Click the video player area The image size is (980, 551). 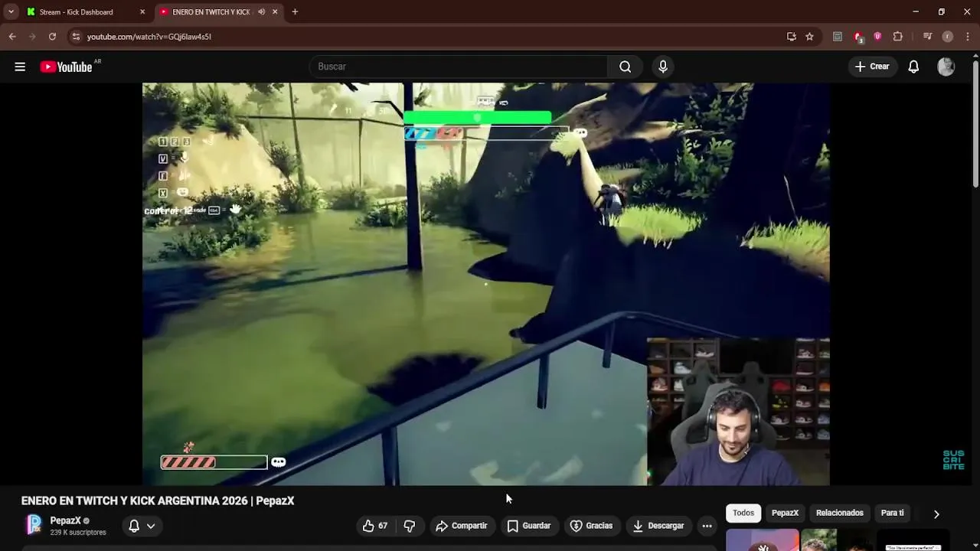tap(485, 283)
